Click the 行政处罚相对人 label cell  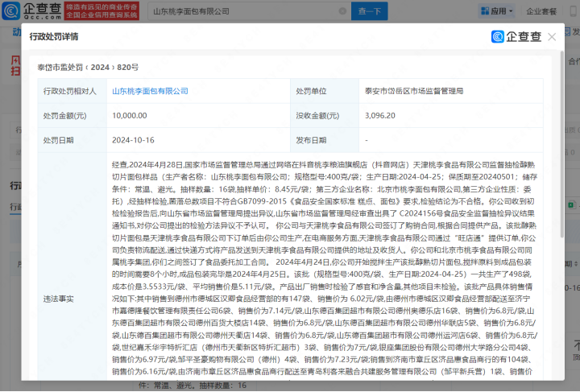click(72, 91)
